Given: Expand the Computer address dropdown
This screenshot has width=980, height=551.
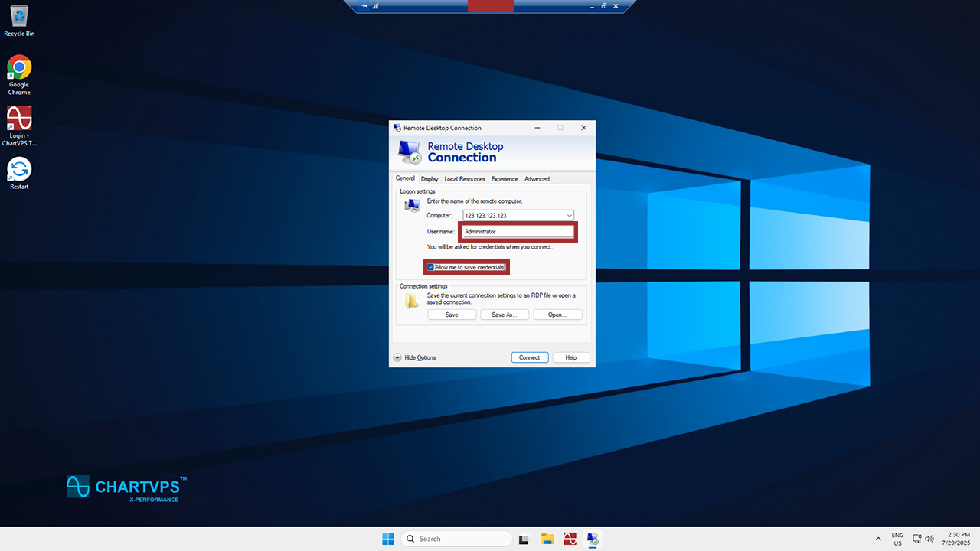Looking at the screenshot, I should pyautogui.click(x=570, y=216).
